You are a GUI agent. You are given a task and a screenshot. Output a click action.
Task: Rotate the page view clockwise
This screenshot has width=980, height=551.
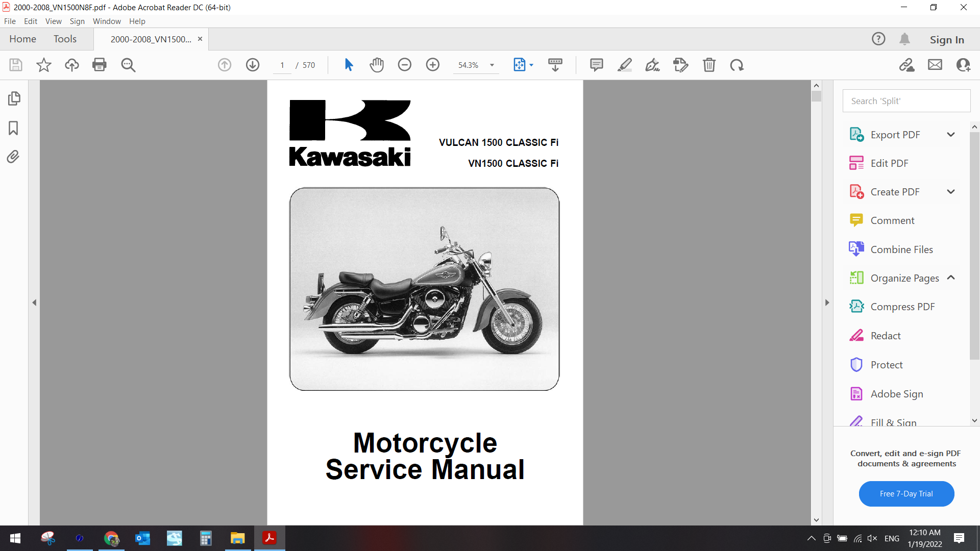(737, 65)
